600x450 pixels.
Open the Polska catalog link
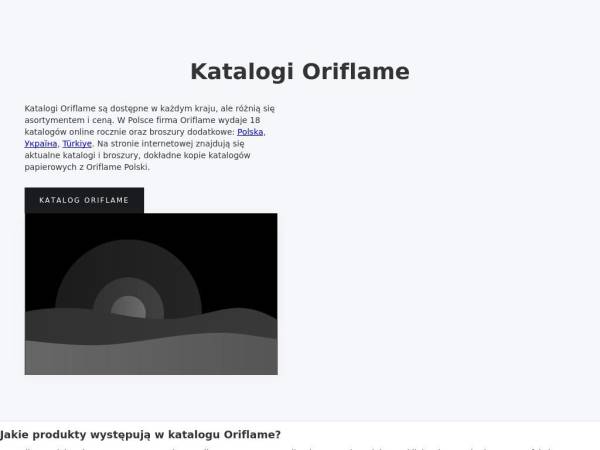click(x=250, y=132)
